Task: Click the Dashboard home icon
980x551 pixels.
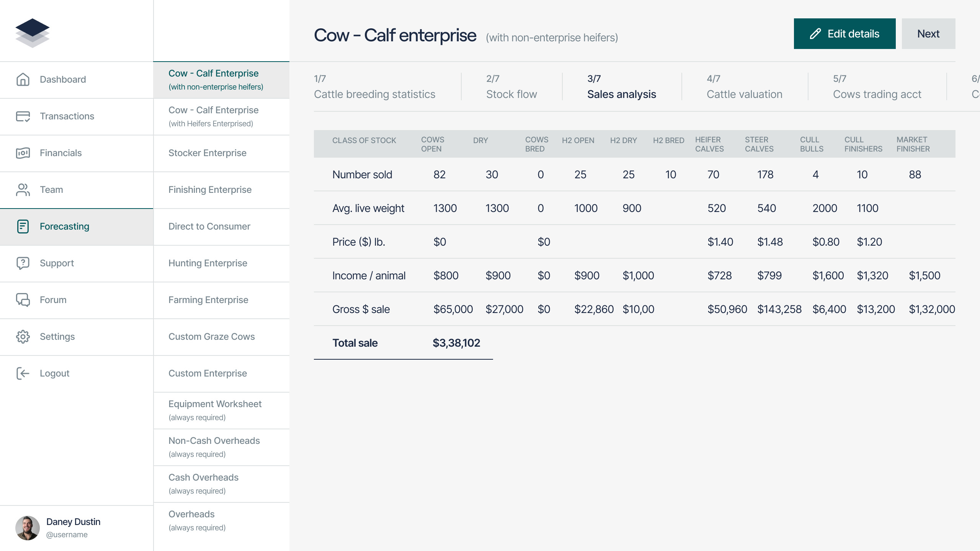Action: [x=23, y=80]
